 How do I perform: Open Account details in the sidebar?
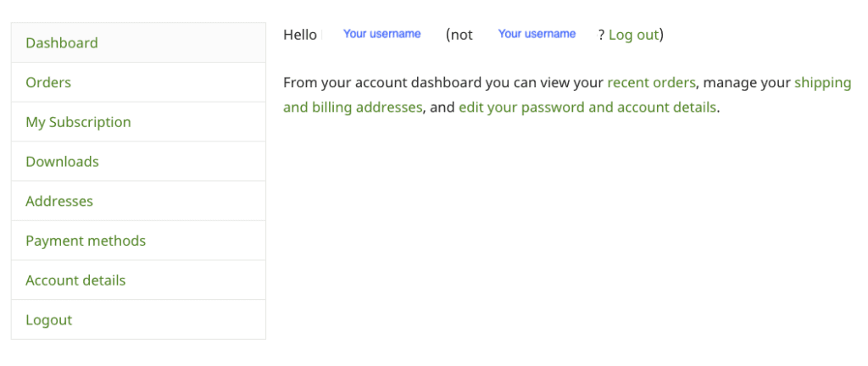tap(75, 280)
